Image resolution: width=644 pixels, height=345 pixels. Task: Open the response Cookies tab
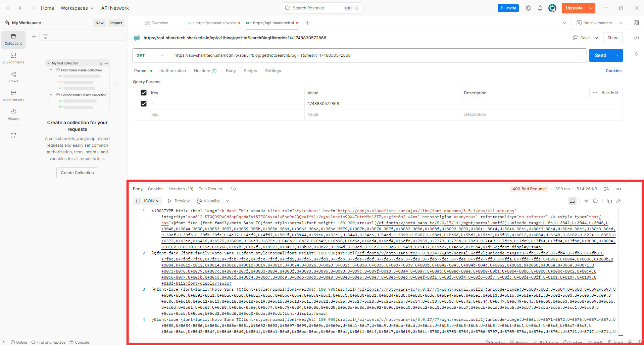pyautogui.click(x=156, y=189)
